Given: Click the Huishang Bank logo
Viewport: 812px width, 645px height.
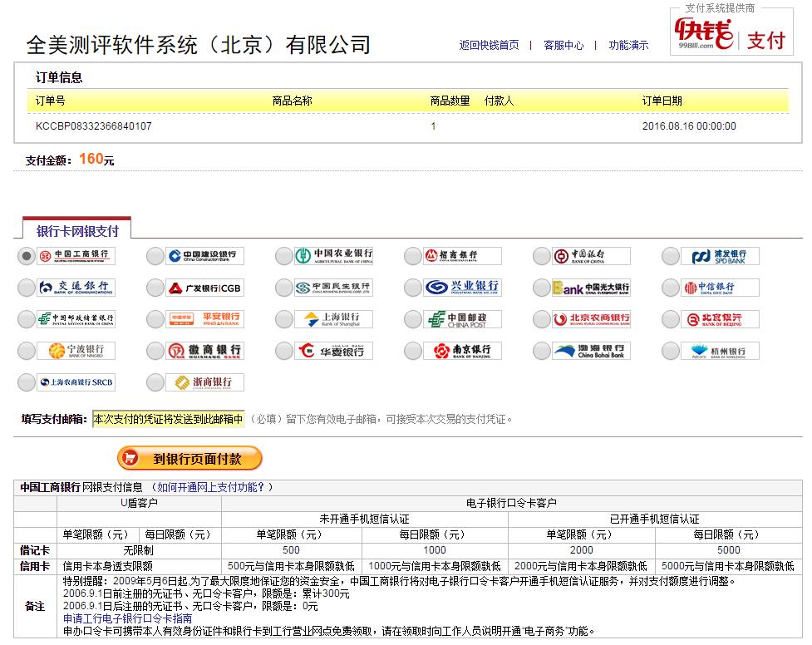Looking at the screenshot, I should pyautogui.click(x=204, y=351).
